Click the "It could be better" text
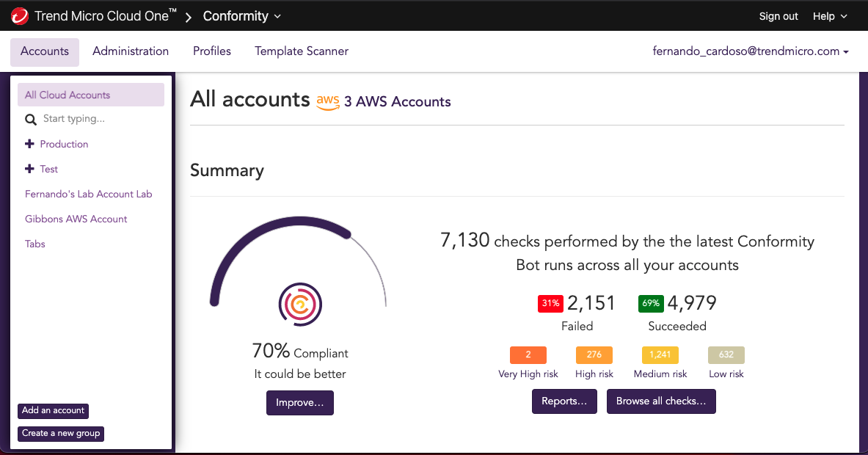The width and height of the screenshot is (868, 455). 300,374
